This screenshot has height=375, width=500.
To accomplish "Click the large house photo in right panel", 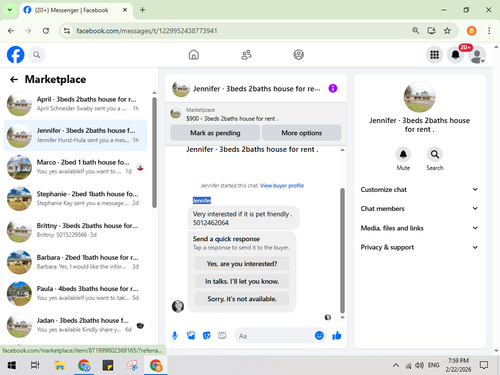I will pos(419,97).
